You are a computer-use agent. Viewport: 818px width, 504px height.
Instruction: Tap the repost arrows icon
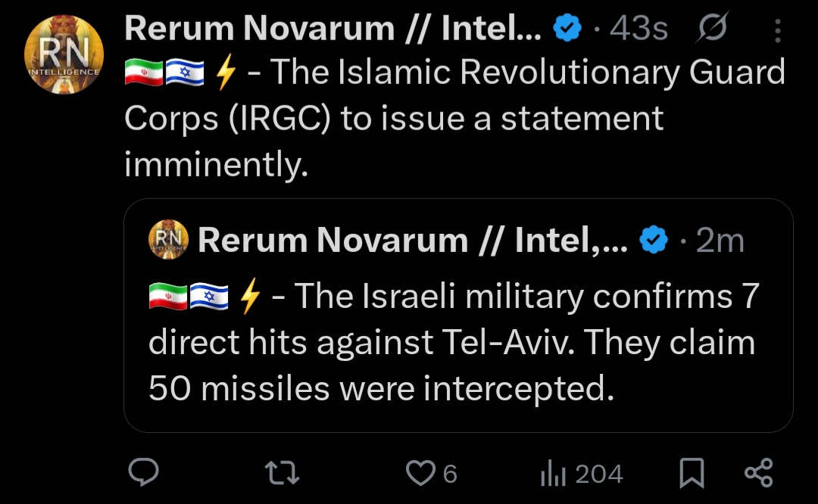click(282, 473)
